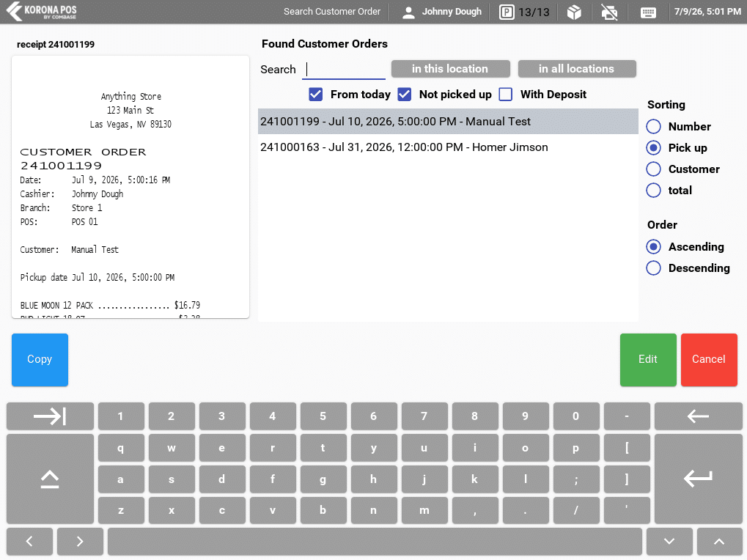747x560 pixels.
Task: Tap the right bracket key
Action: [627, 479]
